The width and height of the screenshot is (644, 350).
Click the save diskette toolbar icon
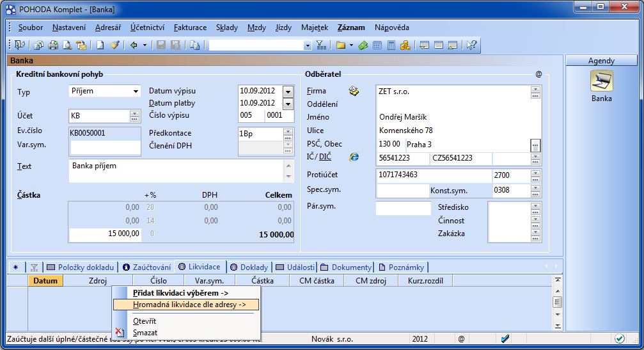[161, 45]
